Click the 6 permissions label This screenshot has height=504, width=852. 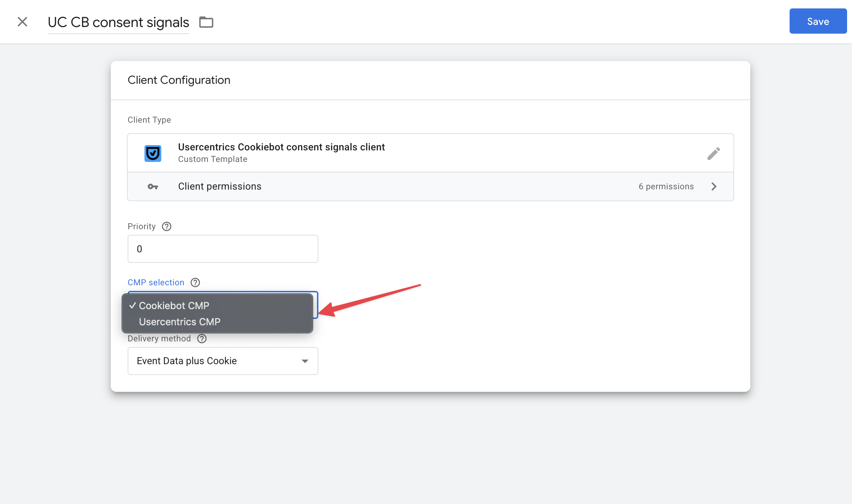(666, 186)
